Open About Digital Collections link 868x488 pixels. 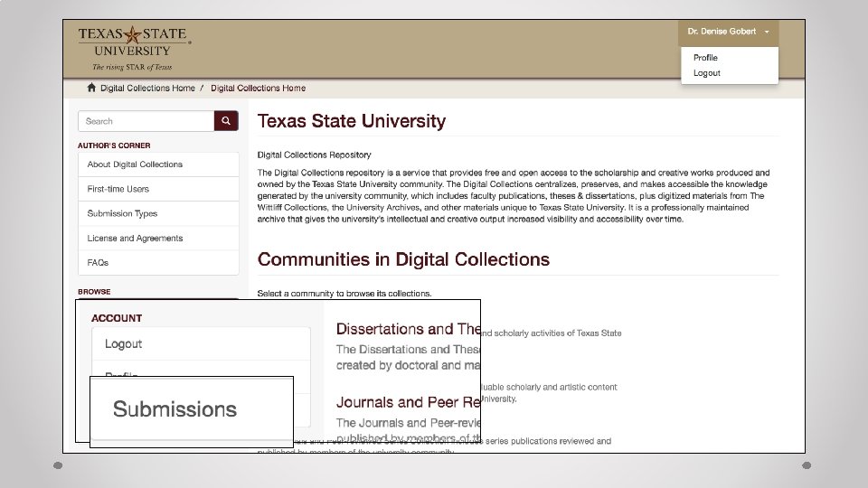click(158, 164)
